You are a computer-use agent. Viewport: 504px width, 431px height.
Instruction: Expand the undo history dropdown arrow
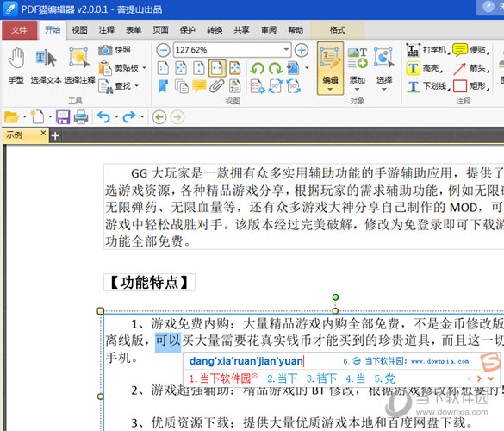click(116, 117)
